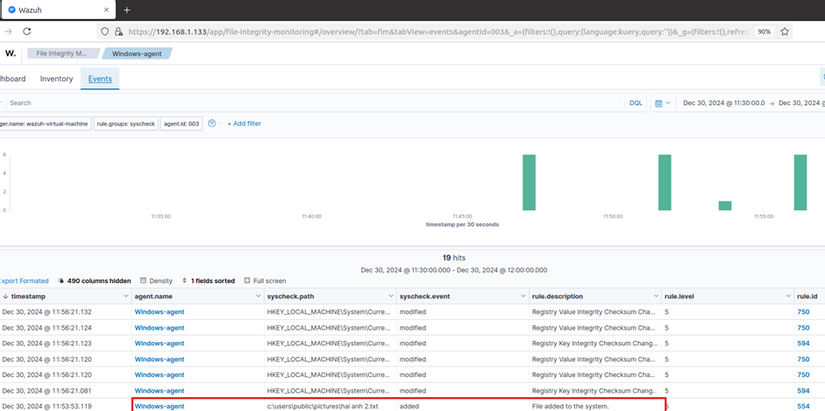Click 'modified' event cell in 11:56:21.132 row
825x411 pixels.
[412, 312]
